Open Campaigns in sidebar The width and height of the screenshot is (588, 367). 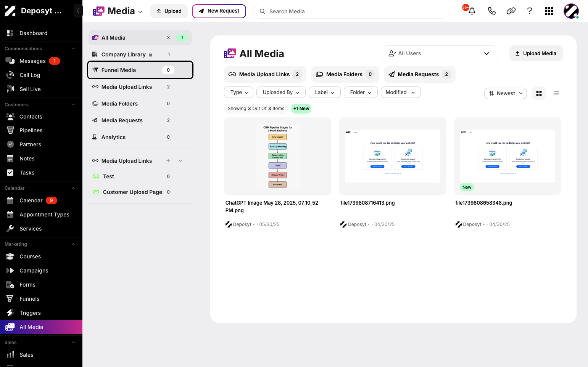tap(41, 271)
